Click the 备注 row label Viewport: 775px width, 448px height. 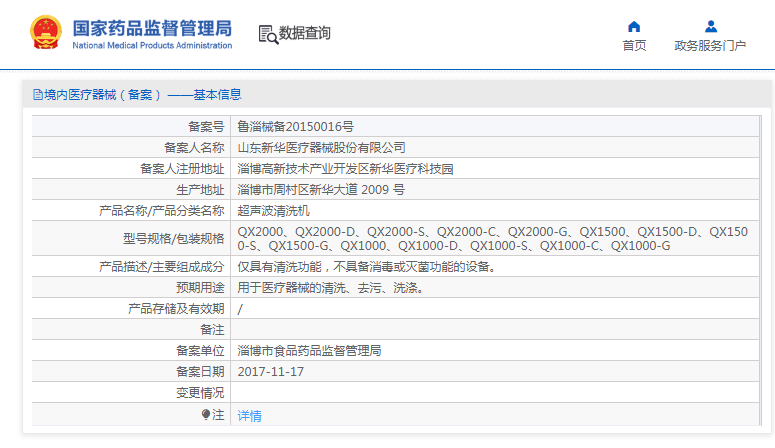pos(212,330)
